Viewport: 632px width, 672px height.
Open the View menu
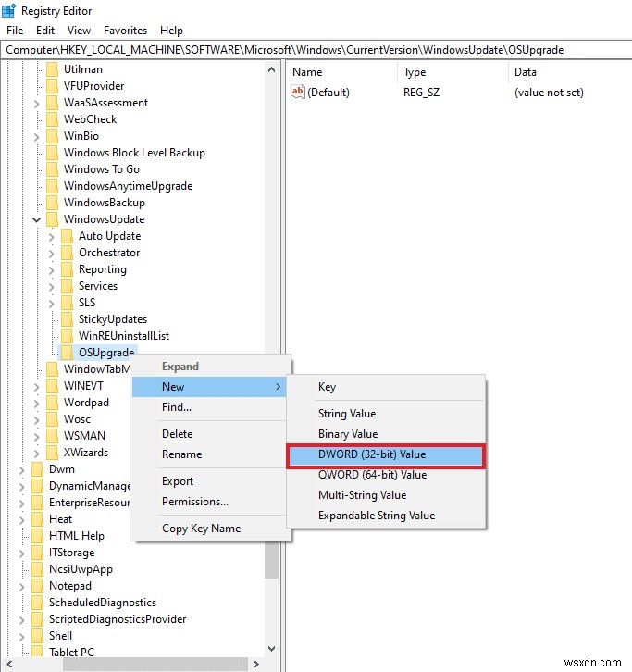[80, 31]
